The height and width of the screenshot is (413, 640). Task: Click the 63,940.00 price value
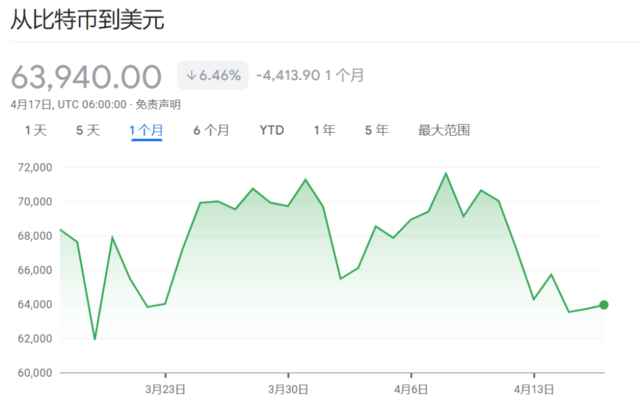pos(86,76)
